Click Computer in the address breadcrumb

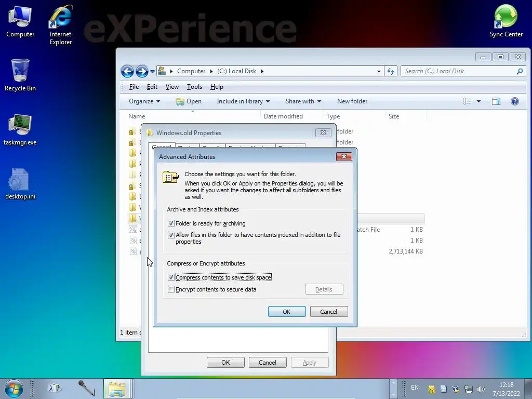pos(191,71)
